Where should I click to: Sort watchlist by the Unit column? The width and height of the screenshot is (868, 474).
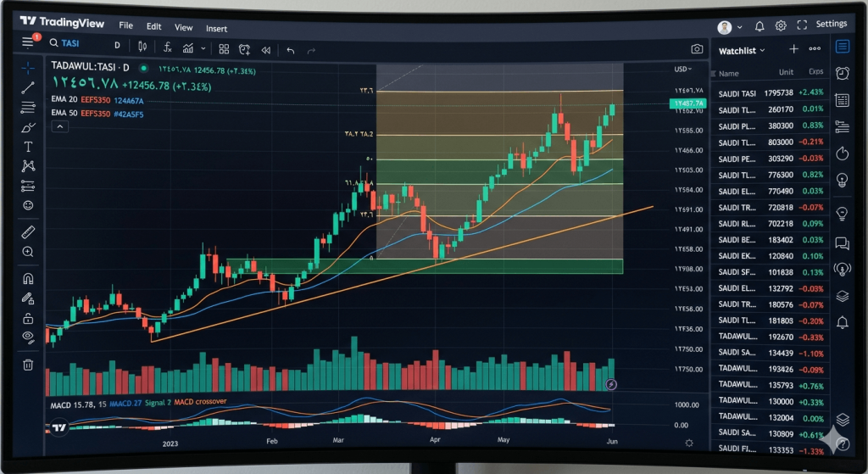click(x=786, y=72)
